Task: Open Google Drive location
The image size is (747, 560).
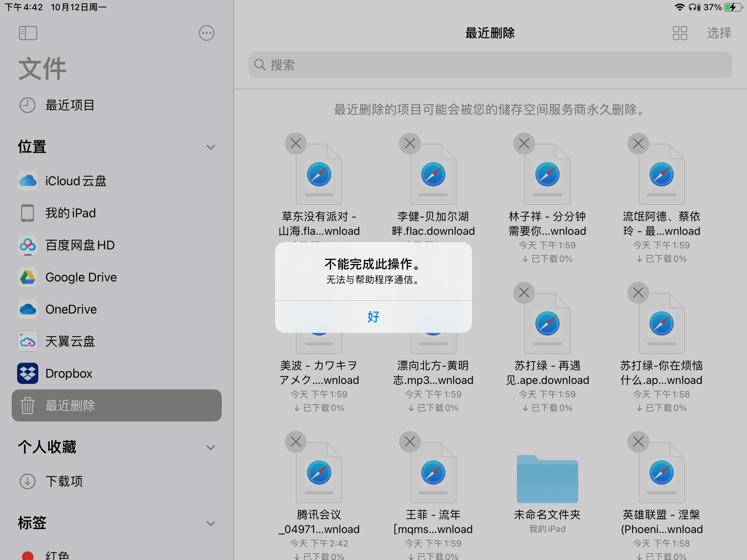Action: point(81,277)
